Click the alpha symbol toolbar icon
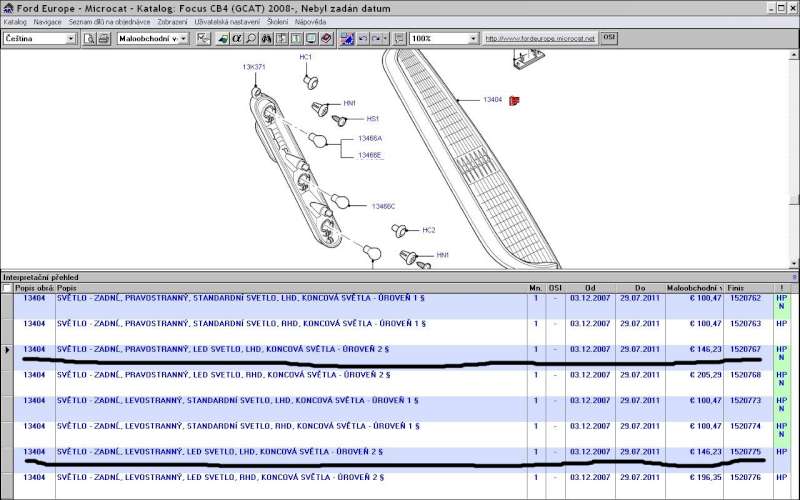 [236, 38]
